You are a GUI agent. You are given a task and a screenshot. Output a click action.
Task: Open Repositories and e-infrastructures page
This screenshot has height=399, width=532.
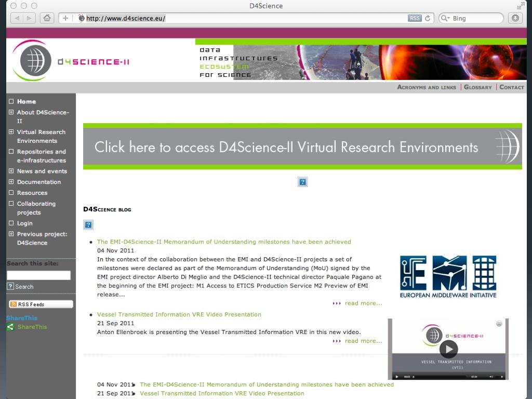click(42, 156)
